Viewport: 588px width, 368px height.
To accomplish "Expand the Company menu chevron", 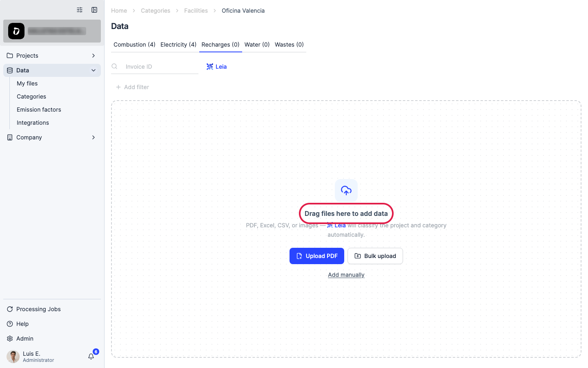I will click(94, 137).
